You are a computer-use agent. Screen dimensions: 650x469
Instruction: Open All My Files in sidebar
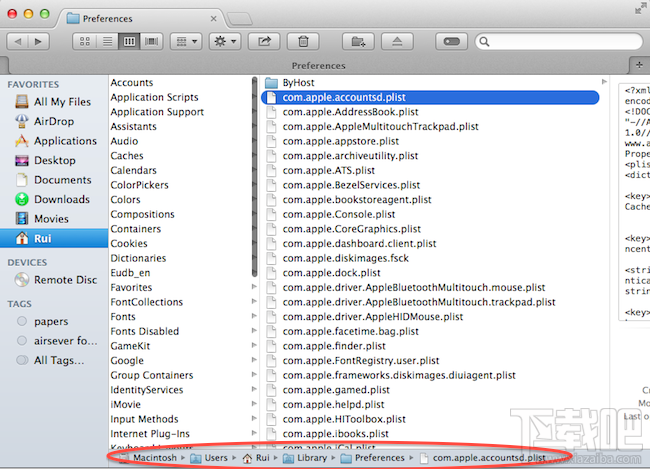pyautogui.click(x=53, y=102)
